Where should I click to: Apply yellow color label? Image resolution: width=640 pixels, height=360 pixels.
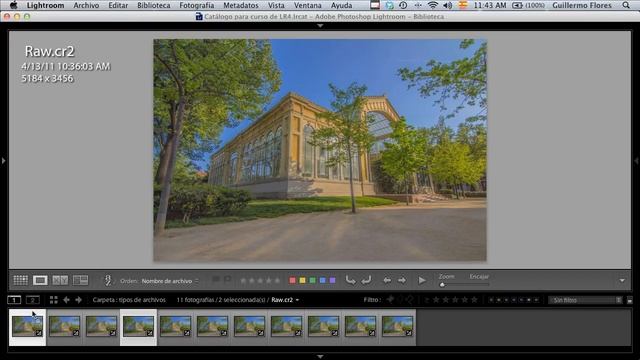point(302,280)
